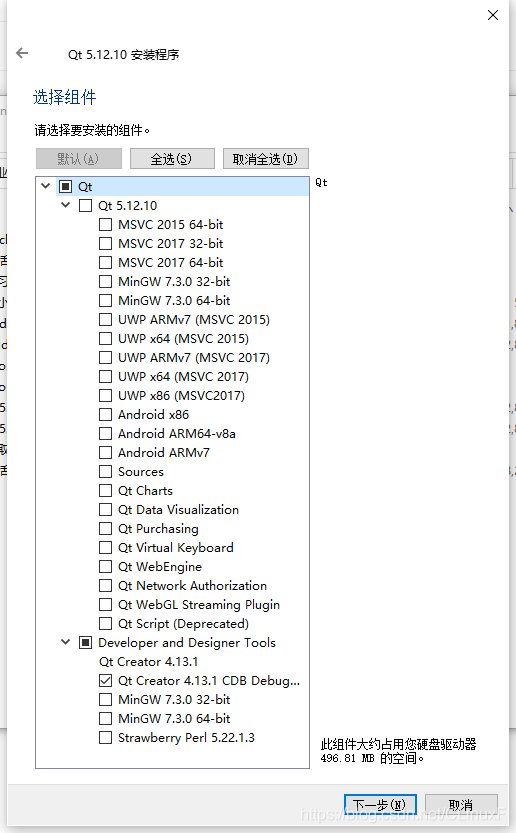Enable MSVC 2015 64-bit component
This screenshot has width=516, height=833.
point(106,225)
